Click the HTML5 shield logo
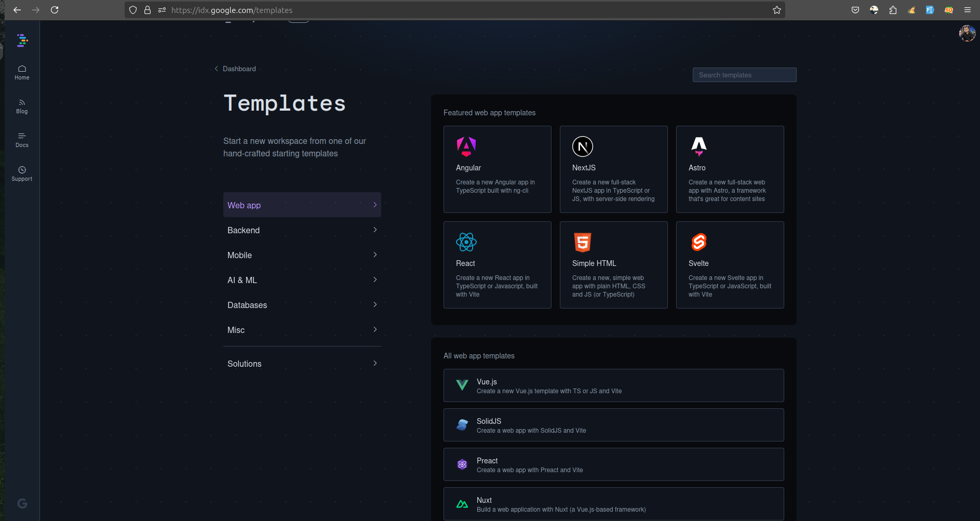 583,242
